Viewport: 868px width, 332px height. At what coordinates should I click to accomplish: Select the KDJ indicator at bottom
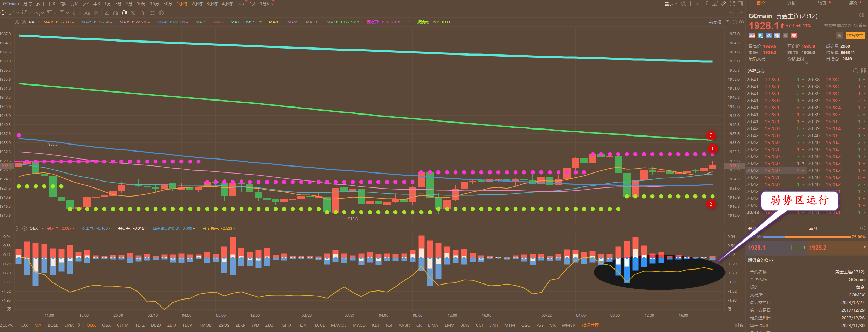(376, 325)
